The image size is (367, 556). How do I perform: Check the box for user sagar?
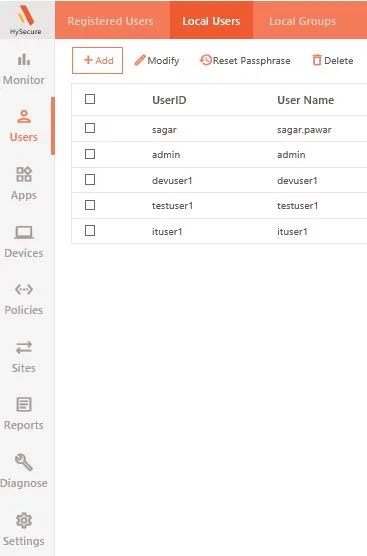90,128
